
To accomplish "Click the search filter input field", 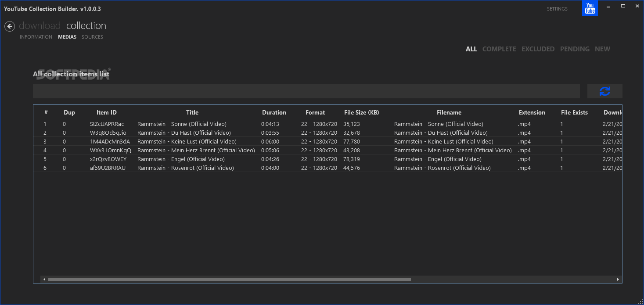I will (306, 91).
